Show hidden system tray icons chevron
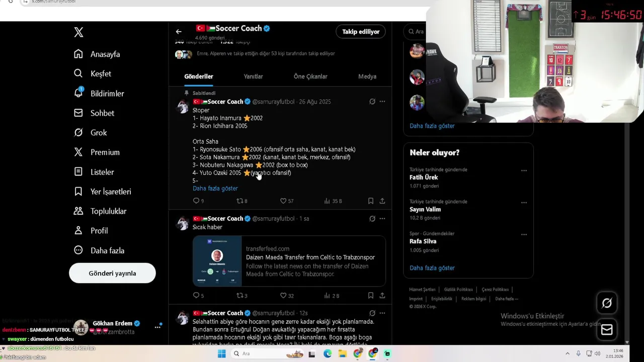The width and height of the screenshot is (644, 362). tap(568, 353)
